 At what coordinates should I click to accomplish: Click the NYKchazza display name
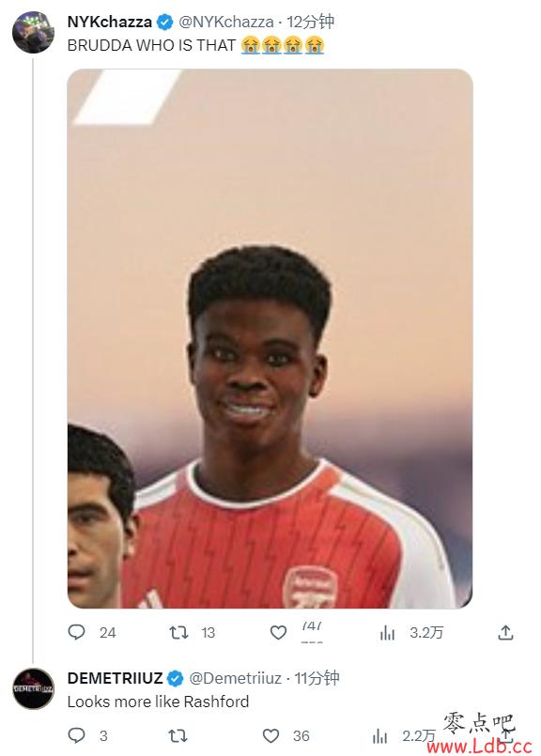110,22
